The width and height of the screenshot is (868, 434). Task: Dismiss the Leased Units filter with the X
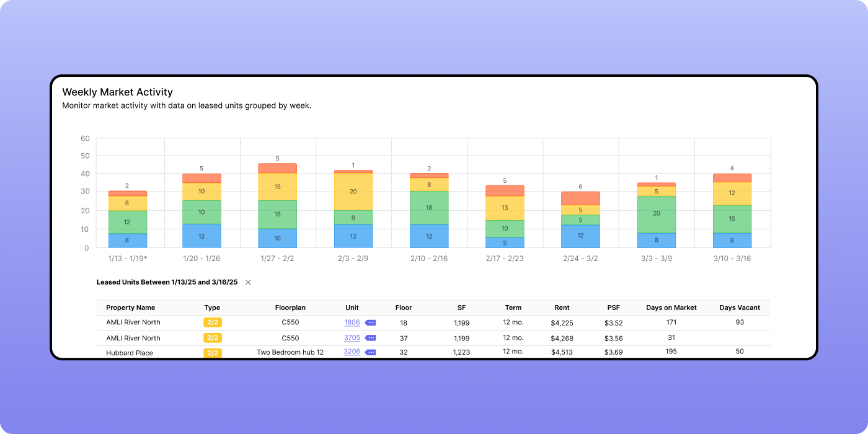coord(247,282)
